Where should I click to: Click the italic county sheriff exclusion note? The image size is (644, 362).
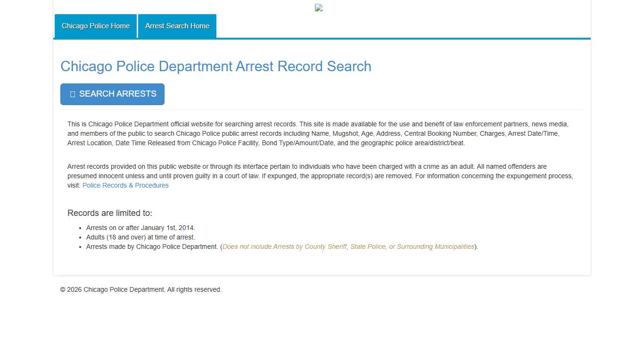pos(348,247)
